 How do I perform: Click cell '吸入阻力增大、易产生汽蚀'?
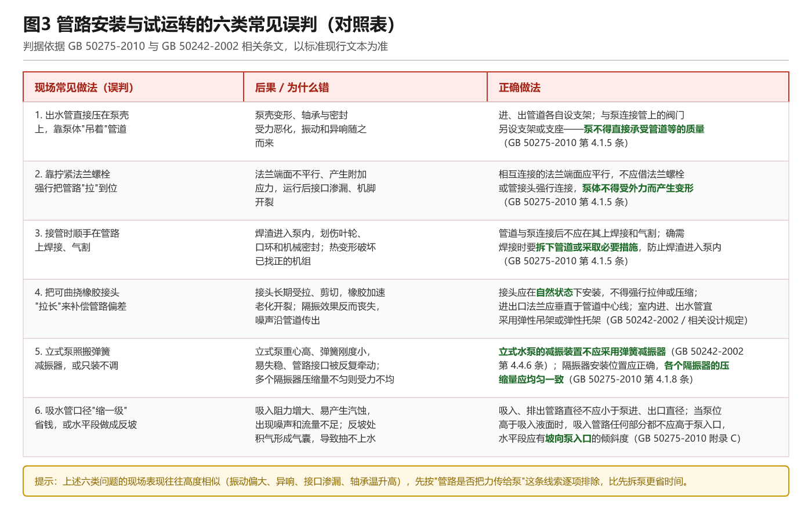[x=365, y=427]
